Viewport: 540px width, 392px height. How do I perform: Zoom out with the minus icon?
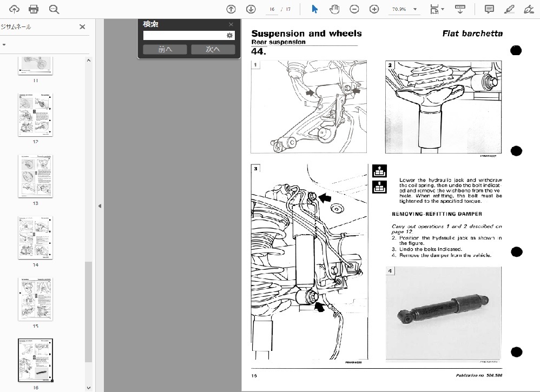[354, 9]
